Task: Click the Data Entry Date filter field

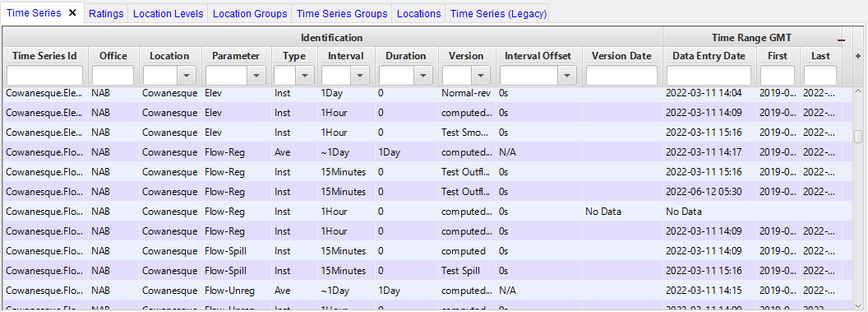Action: tap(709, 76)
